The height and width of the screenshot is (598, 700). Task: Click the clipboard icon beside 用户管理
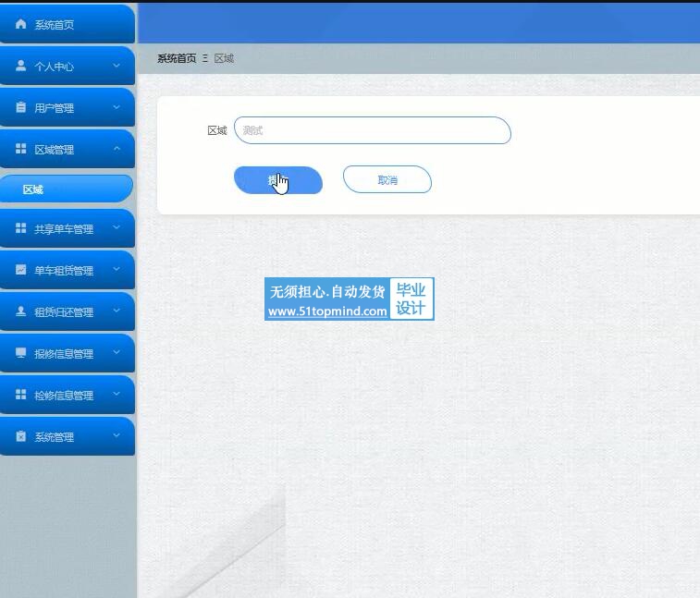point(20,107)
